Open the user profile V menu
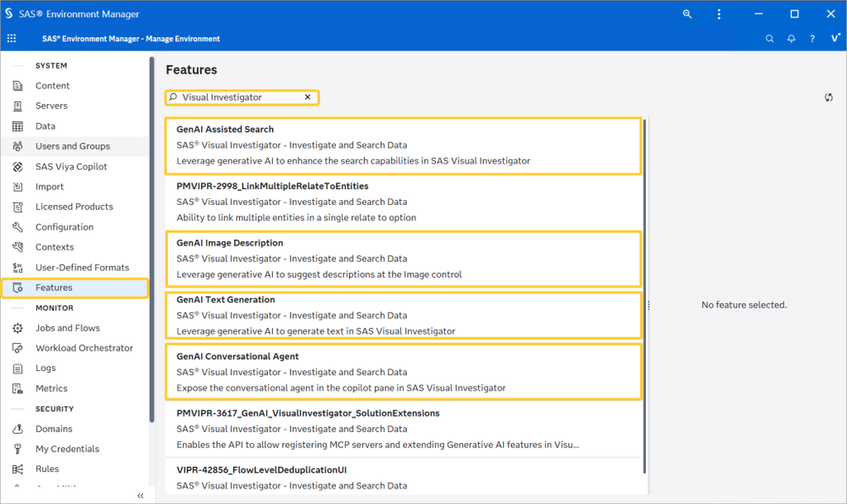847x504 pixels. pos(835,38)
